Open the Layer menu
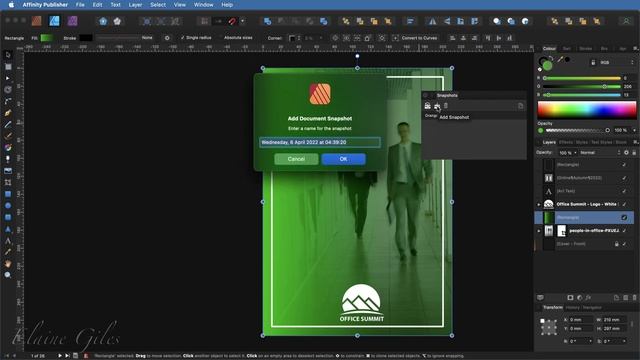Viewport: 640px width, 360px height. [135, 5]
